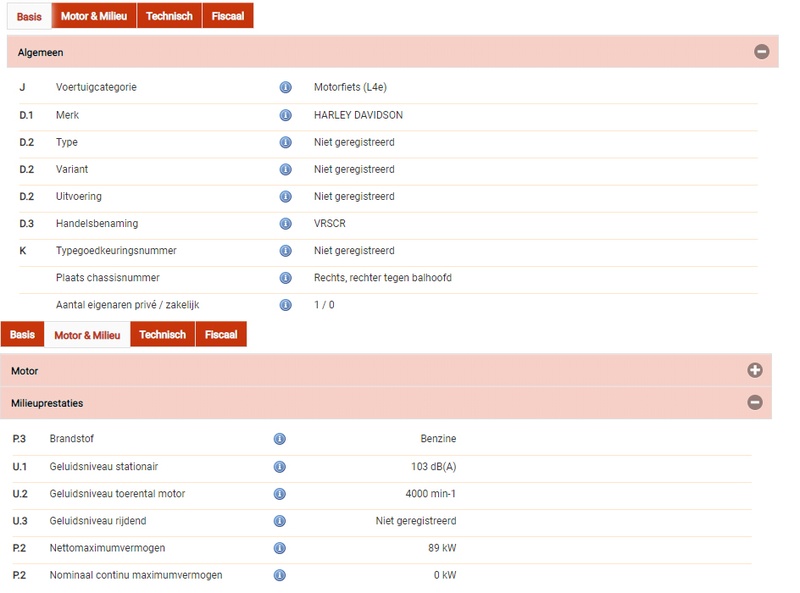
Task: Click the 1 / 0 owners value
Action: (324, 305)
